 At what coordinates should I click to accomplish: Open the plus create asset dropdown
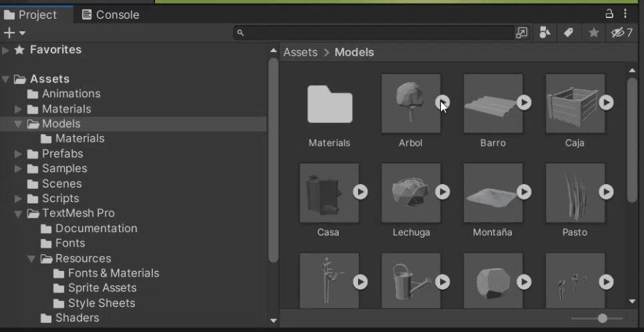[14, 33]
